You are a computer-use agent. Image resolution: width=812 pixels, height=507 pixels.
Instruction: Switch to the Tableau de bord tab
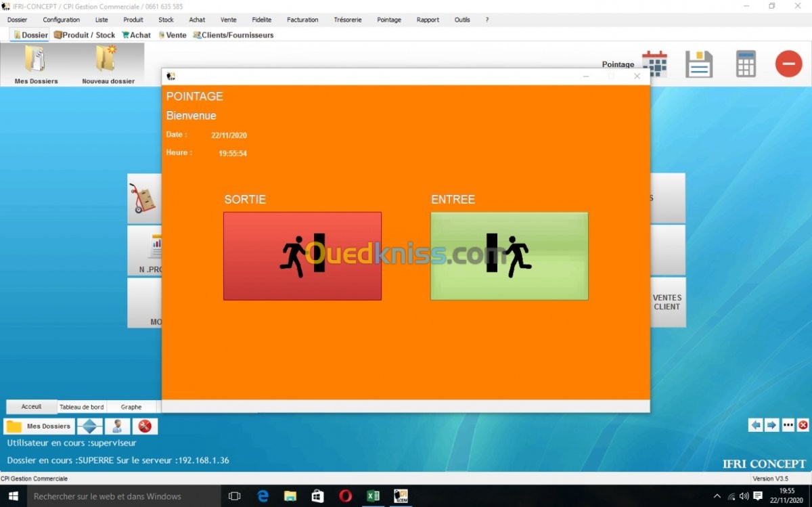click(82, 407)
